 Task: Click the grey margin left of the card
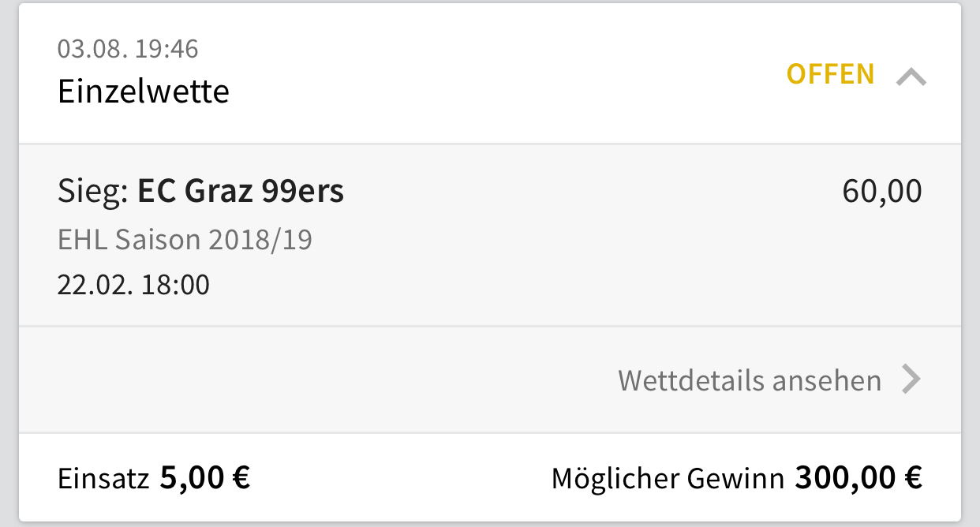click(8, 260)
